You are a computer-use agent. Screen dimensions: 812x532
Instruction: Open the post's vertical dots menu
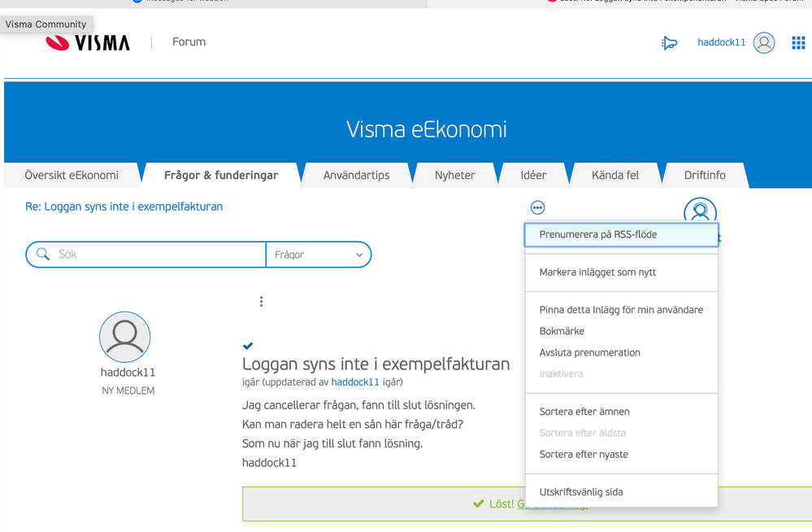pos(261,302)
